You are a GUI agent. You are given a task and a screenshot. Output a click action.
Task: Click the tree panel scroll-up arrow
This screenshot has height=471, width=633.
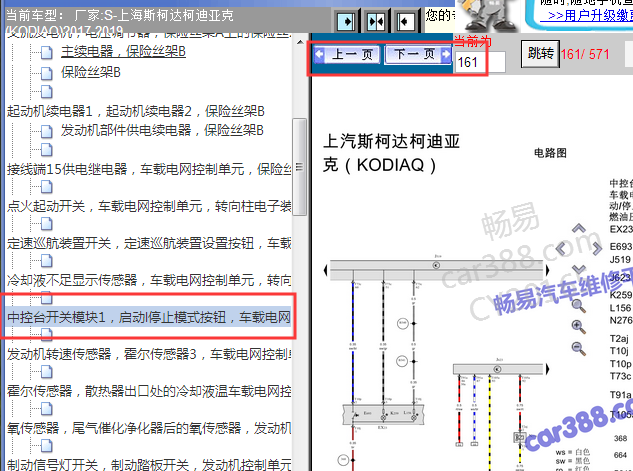pos(300,42)
